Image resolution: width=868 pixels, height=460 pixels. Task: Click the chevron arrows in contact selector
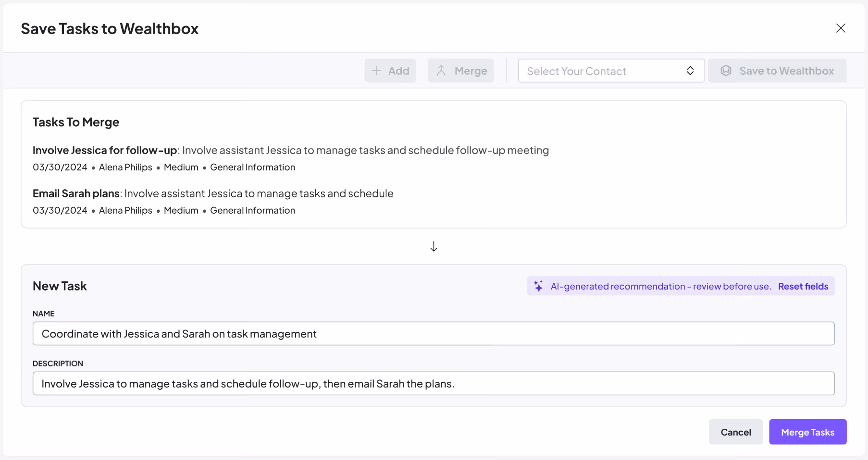690,71
